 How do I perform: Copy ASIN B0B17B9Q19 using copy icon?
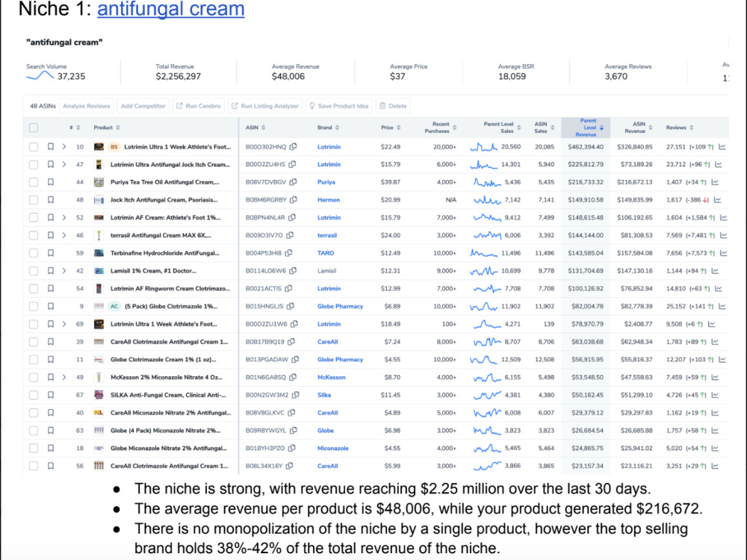pos(291,341)
